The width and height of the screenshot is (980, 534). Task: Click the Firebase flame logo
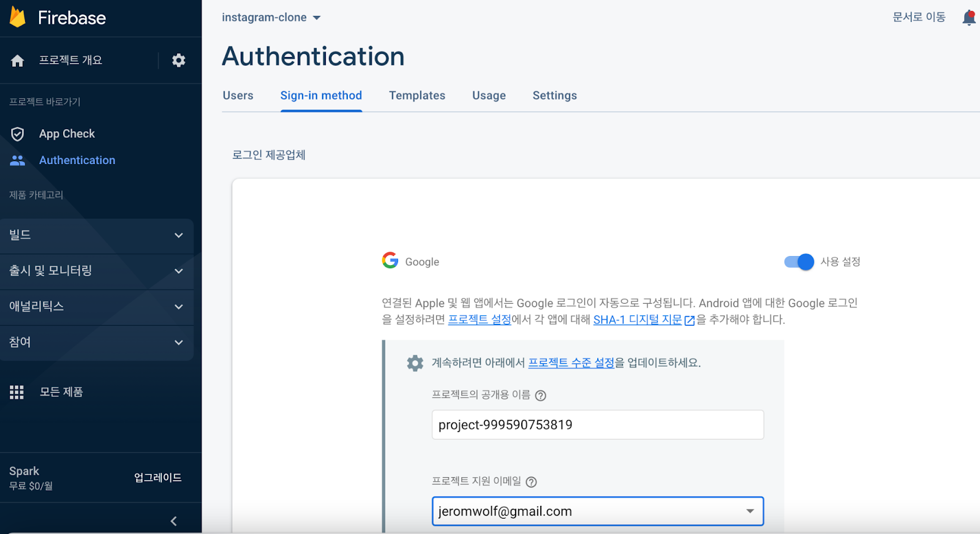point(18,17)
